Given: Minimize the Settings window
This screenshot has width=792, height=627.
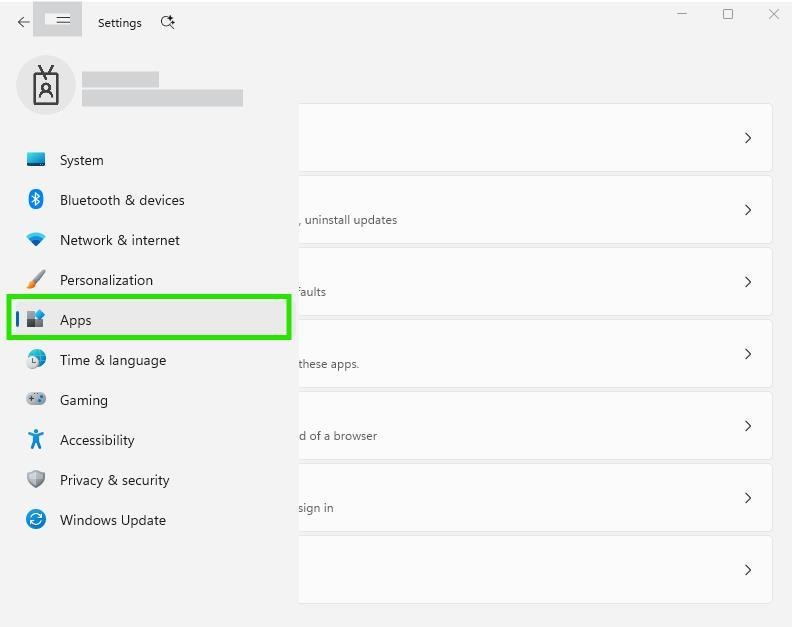Looking at the screenshot, I should 682,14.
